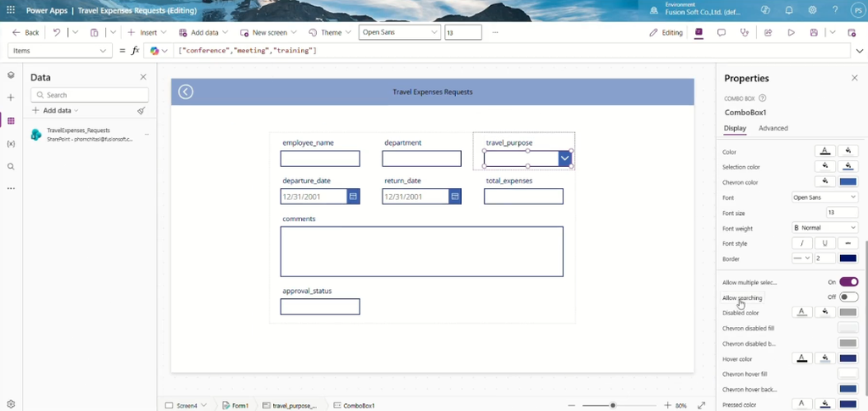Click the toolbar font size field

click(x=463, y=33)
